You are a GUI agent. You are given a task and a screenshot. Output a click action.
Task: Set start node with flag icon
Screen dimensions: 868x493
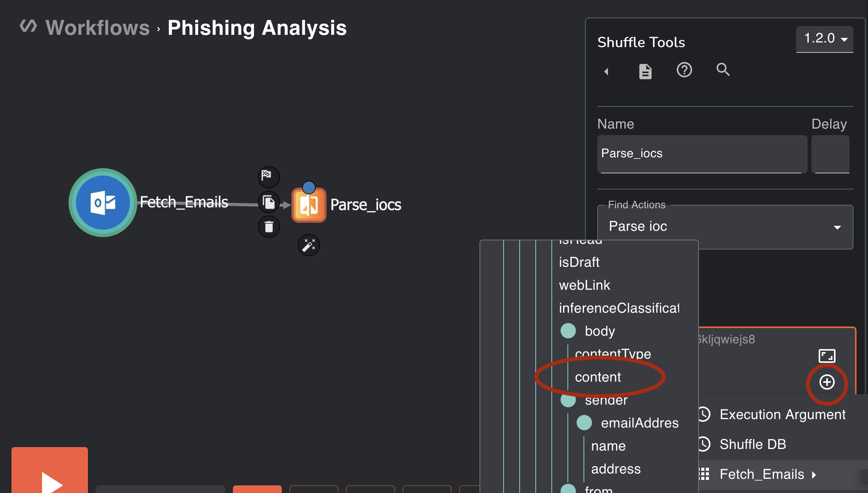269,177
